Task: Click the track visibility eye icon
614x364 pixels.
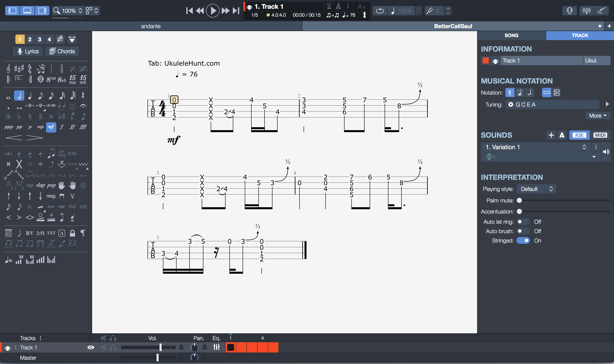Action: tap(91, 348)
